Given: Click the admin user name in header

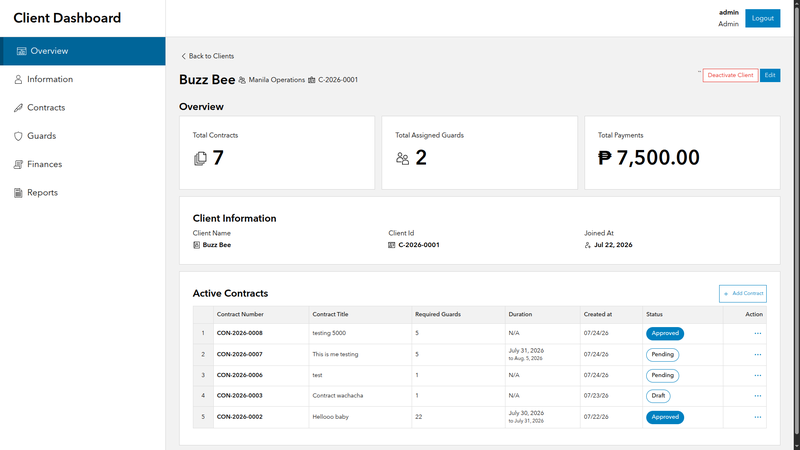Looking at the screenshot, I should (729, 12).
